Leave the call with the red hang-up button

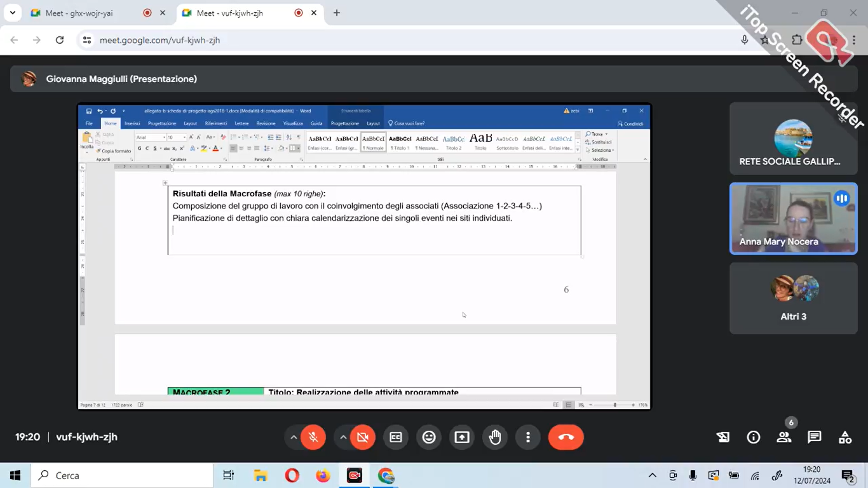click(566, 437)
